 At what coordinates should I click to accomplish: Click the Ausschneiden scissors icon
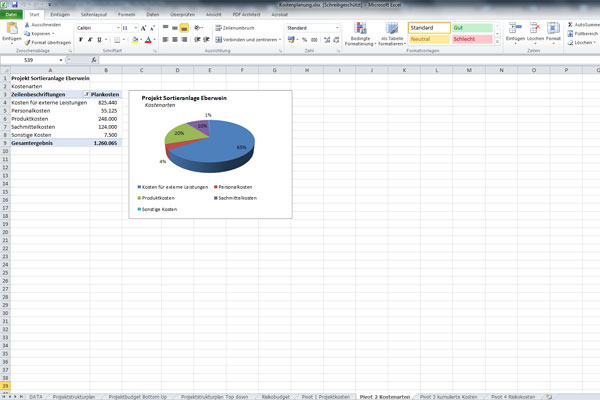(28, 24)
